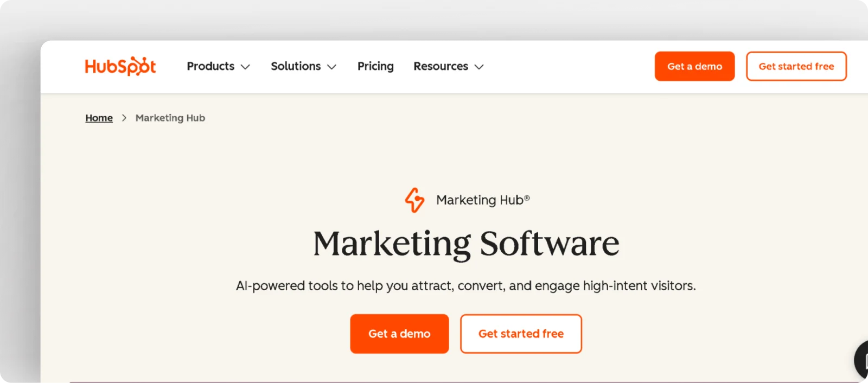Click the Marketing Hub breadcrumb label

[170, 117]
